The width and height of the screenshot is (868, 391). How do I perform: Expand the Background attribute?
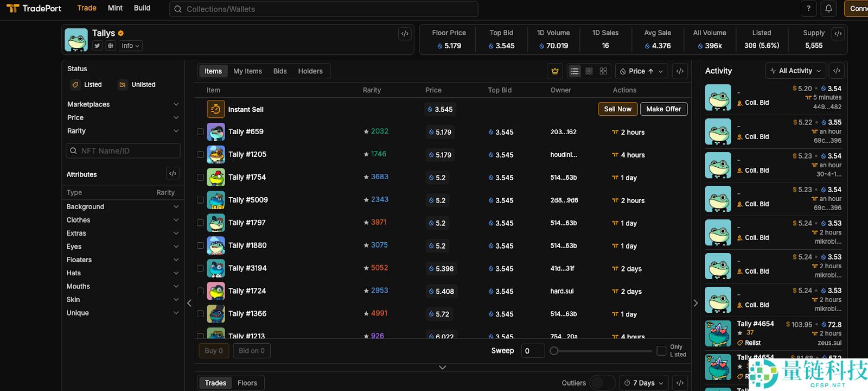(x=123, y=207)
